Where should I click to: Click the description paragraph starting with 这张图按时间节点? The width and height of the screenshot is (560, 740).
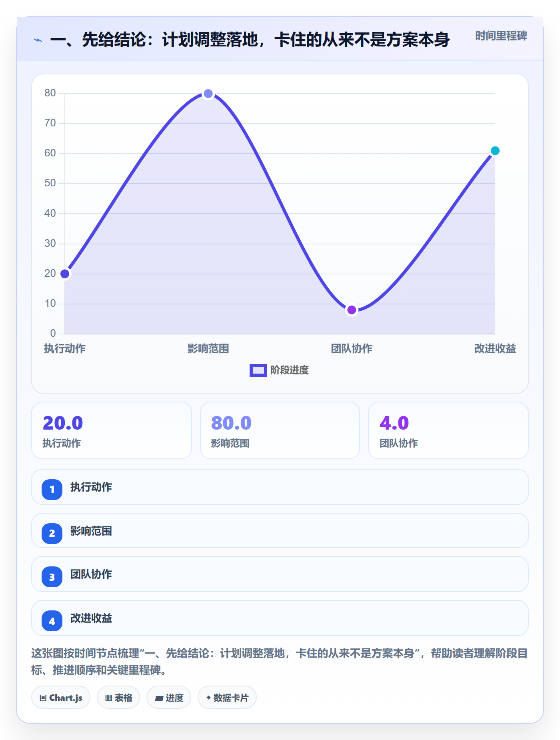pyautogui.click(x=279, y=662)
